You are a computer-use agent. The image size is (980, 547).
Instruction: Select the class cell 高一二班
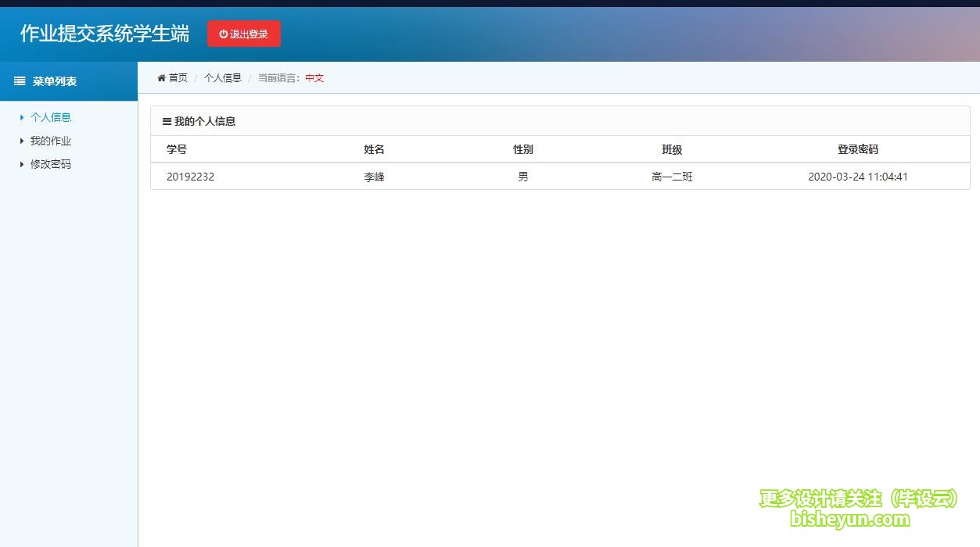pyautogui.click(x=672, y=177)
